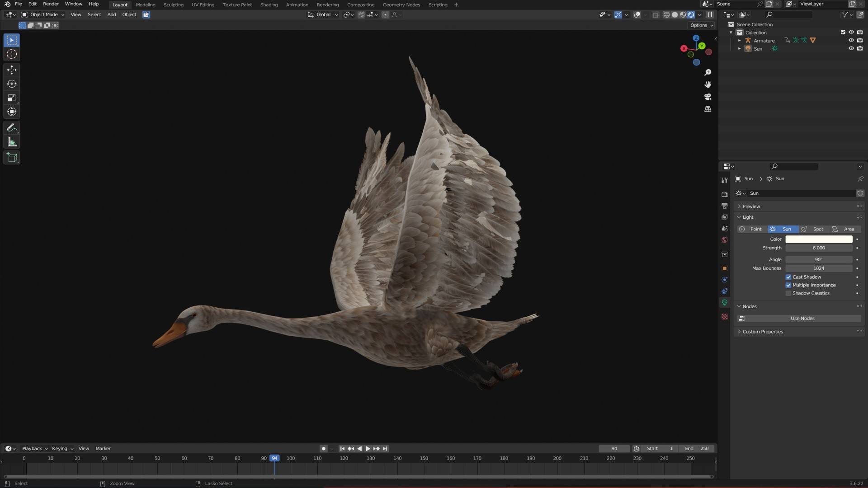Choose the Annotate tool
Viewport: 868px width, 488px height.
(x=12, y=128)
